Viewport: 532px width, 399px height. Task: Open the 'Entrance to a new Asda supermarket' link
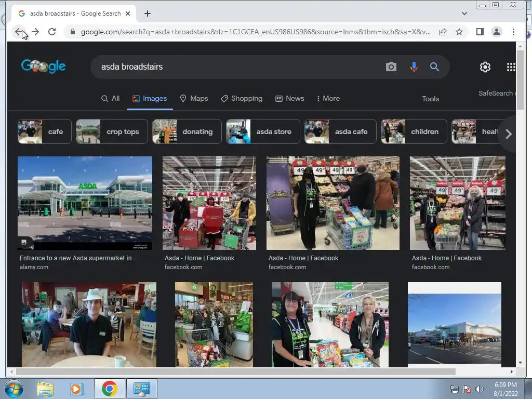(x=79, y=258)
